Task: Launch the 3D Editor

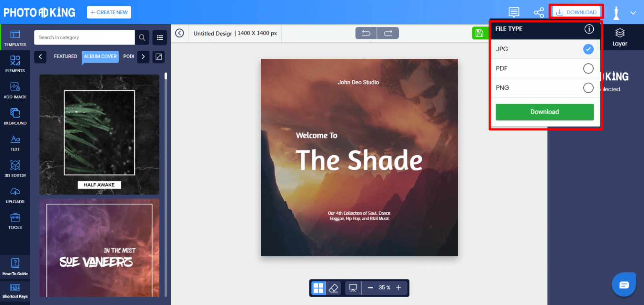Action: [15, 169]
